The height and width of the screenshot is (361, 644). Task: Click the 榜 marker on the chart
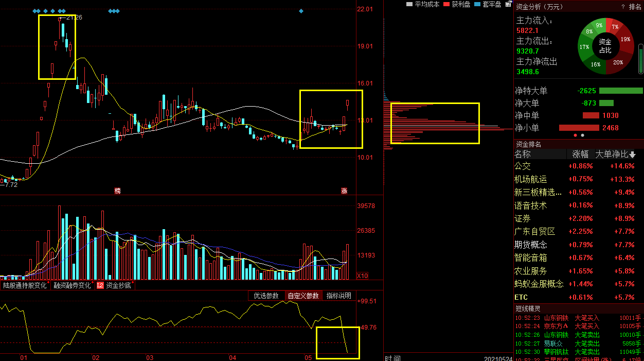(x=117, y=191)
